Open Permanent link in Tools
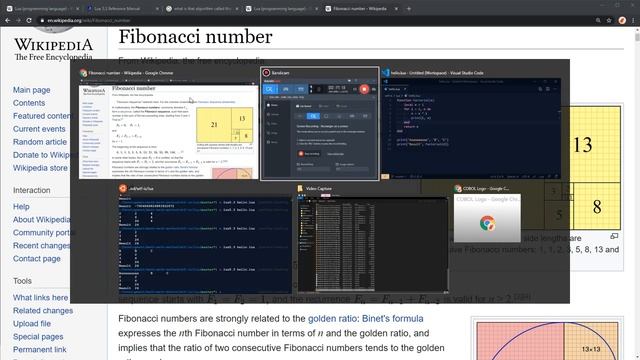This screenshot has width=640, height=360. pos(40,350)
